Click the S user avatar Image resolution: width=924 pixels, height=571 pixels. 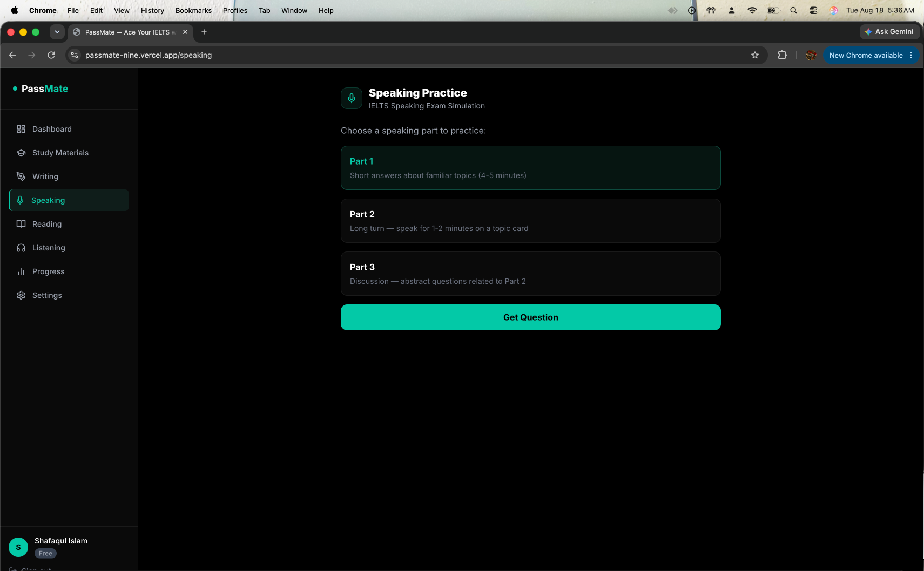pyautogui.click(x=18, y=547)
